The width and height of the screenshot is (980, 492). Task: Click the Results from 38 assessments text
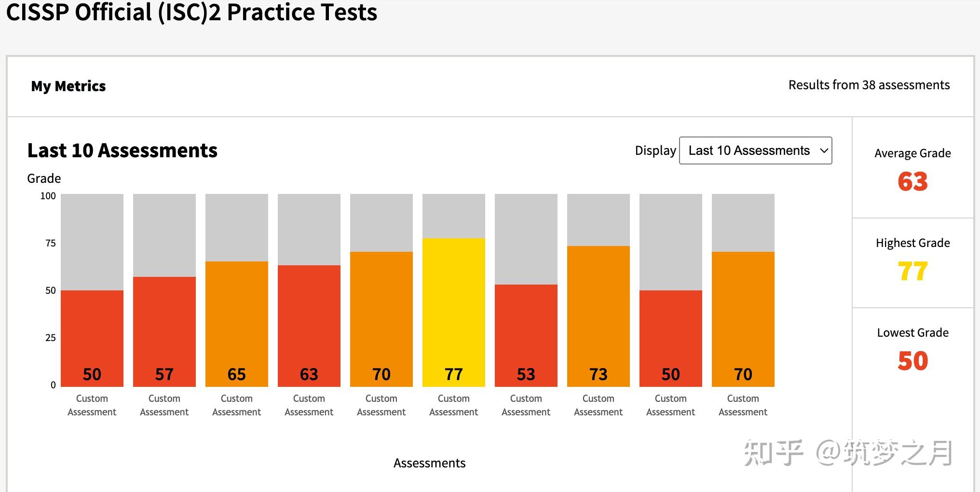[869, 85]
